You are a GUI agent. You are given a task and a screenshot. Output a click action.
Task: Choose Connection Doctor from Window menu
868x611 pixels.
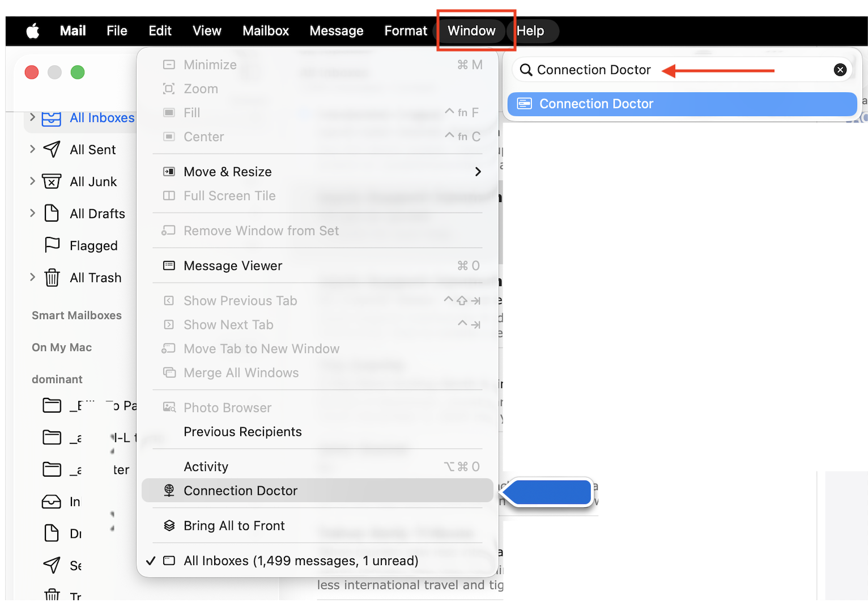(x=317, y=490)
